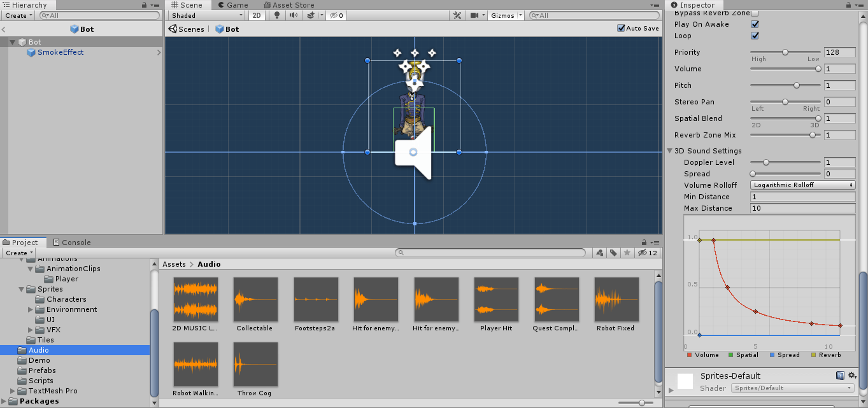Open Hierarchy Create dropdown

pos(17,15)
